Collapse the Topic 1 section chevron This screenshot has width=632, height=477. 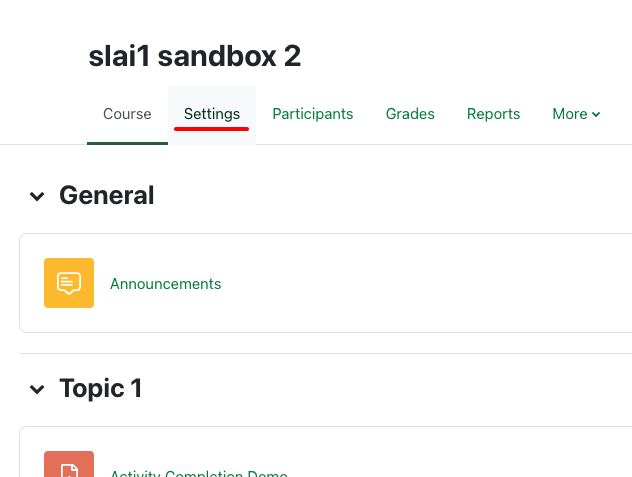coord(37,389)
